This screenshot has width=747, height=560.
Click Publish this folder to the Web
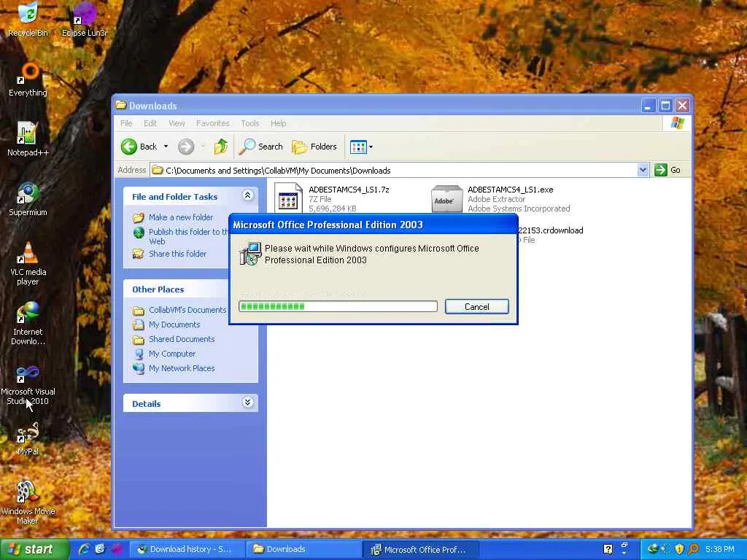click(181, 236)
